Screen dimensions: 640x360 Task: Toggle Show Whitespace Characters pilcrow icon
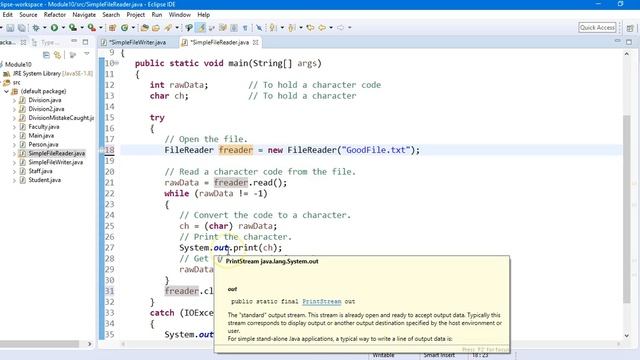245,28
